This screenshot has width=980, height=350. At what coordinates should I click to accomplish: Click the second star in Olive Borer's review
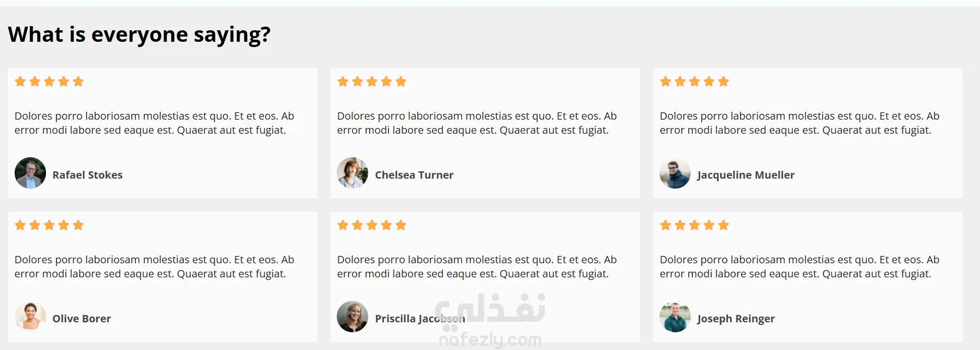pos(35,225)
